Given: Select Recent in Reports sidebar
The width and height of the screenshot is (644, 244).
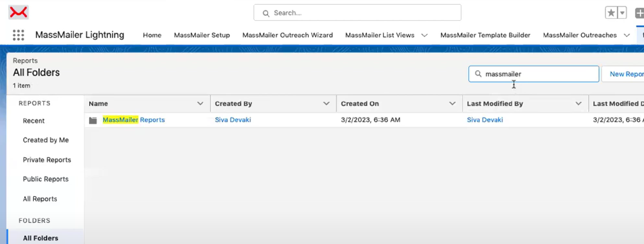Looking at the screenshot, I should [34, 121].
